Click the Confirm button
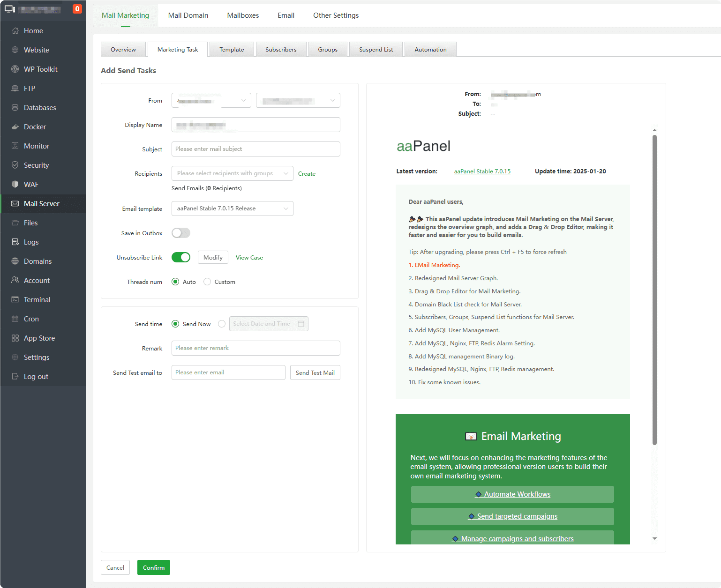 click(154, 567)
